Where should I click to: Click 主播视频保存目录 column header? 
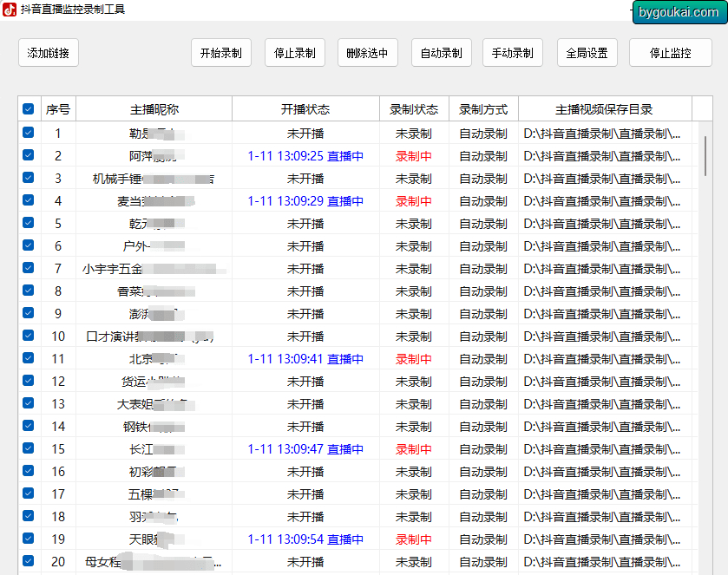605,109
